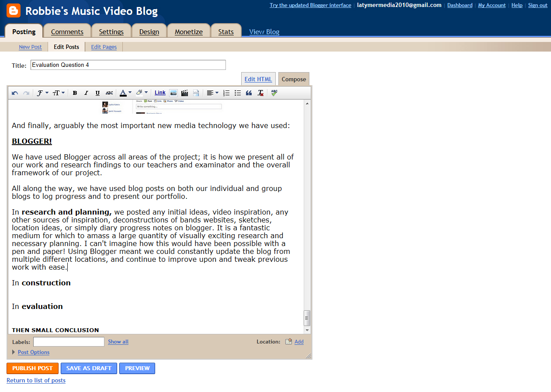Go to the New Post subtab
Screen dimensions: 551x392
pyautogui.click(x=30, y=47)
